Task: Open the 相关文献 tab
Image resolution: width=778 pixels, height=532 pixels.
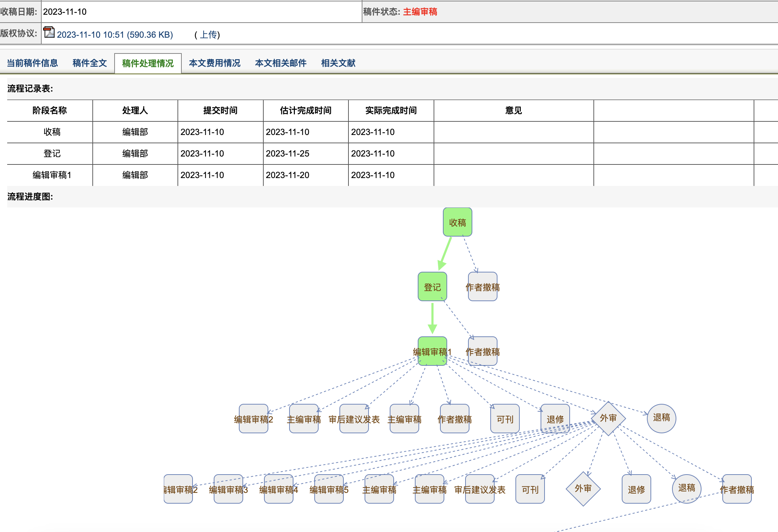Action: tap(338, 63)
